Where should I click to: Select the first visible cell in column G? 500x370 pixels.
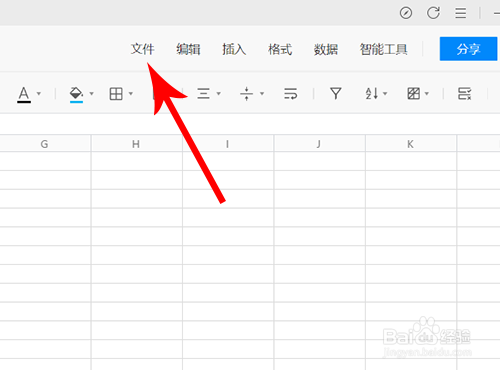(x=45, y=161)
